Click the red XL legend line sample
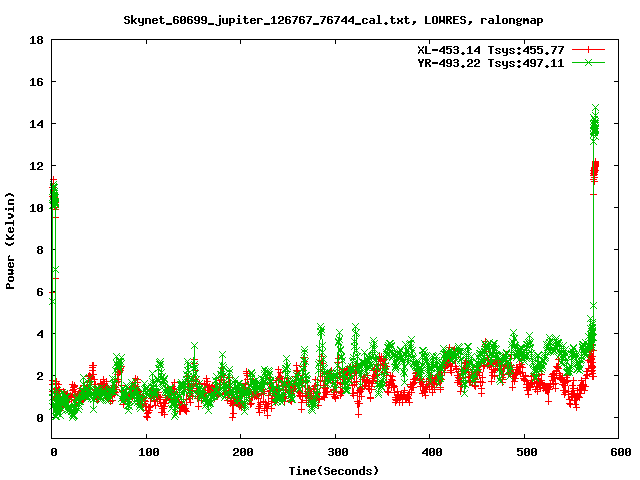The height and width of the screenshot is (480, 640). click(x=588, y=50)
